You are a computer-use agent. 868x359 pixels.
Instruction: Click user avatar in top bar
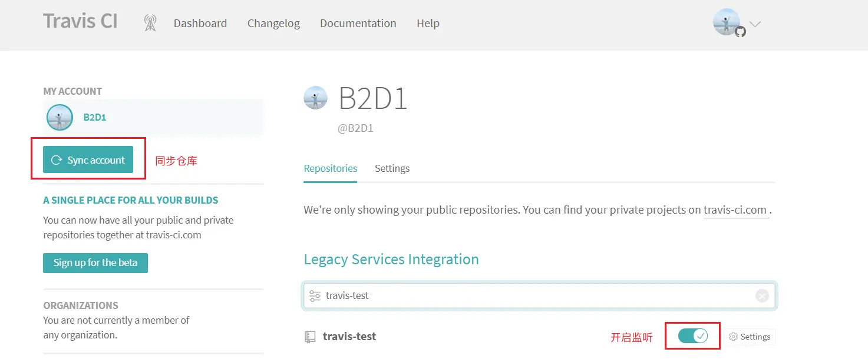point(726,22)
